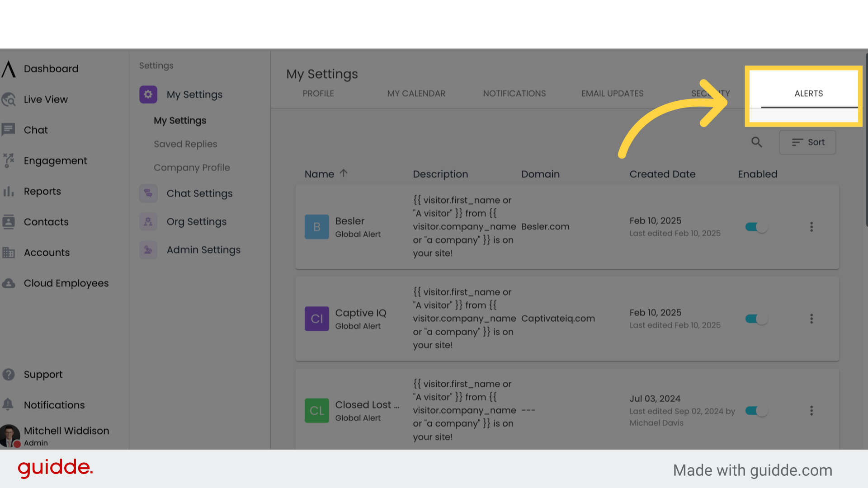Open the Accounts building icon

(x=9, y=253)
